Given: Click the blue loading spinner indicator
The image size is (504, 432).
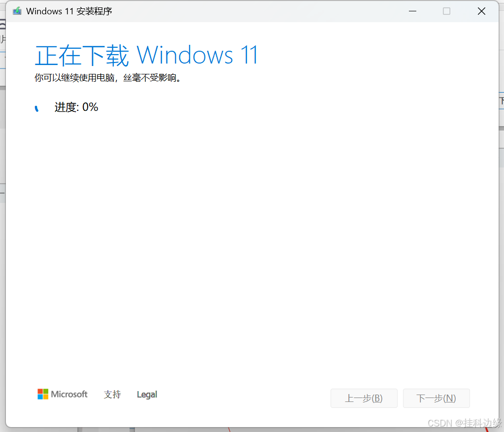Looking at the screenshot, I should 36,109.
